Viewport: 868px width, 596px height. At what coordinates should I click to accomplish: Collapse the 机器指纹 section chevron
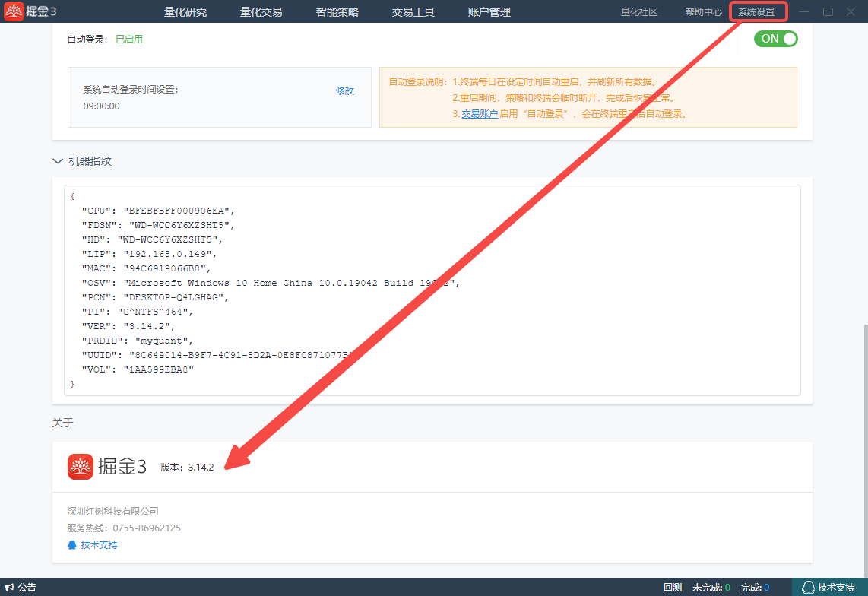coord(58,161)
